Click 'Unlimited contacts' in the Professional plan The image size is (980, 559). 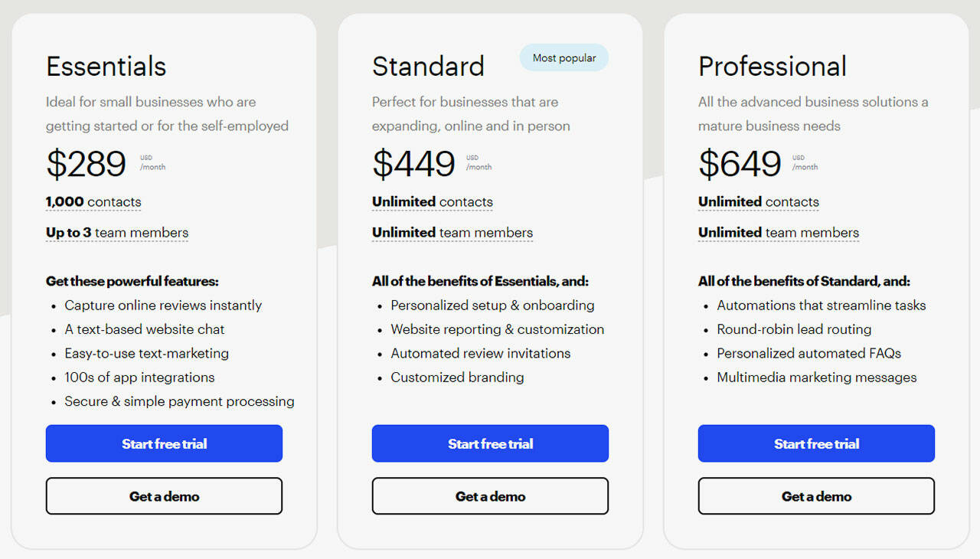[759, 202]
